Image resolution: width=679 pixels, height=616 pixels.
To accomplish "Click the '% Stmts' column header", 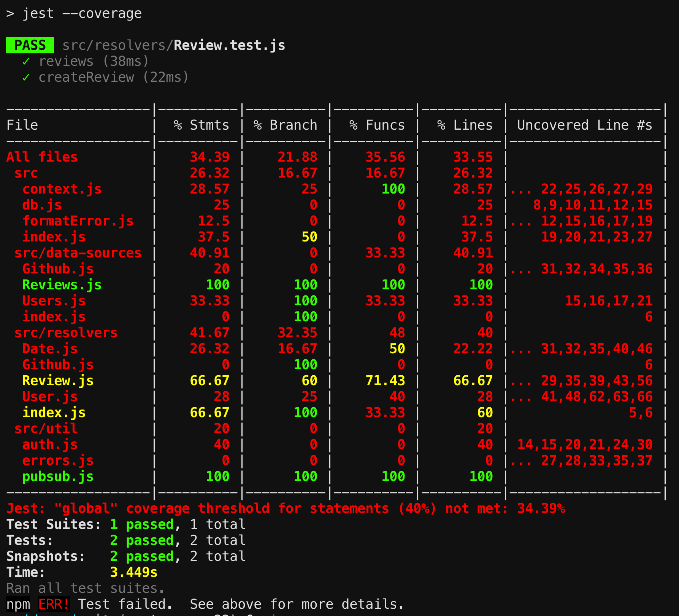I will 201,125.
